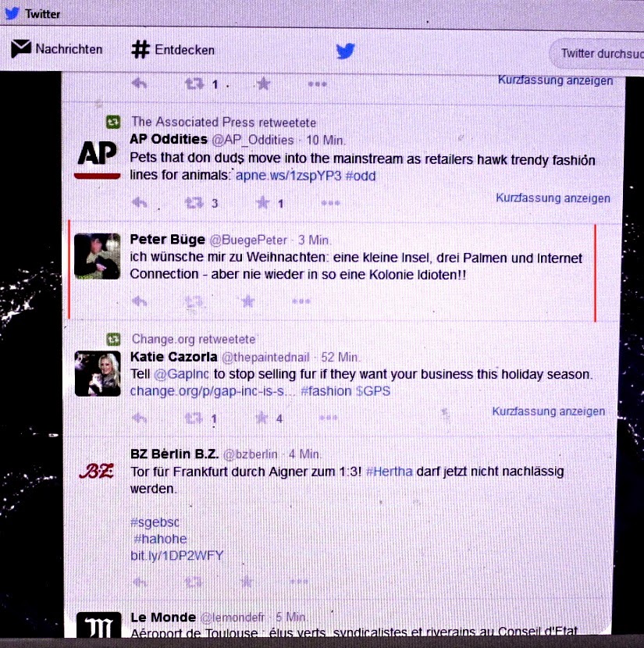Open the 52 Min. timestamp on Katie's tweet

[340, 358]
